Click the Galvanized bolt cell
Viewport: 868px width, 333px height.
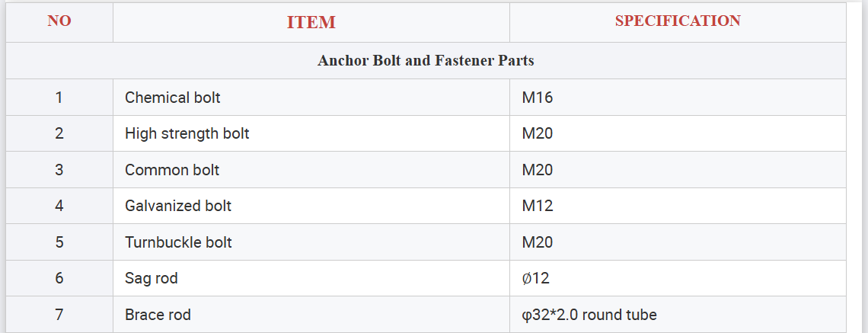(178, 206)
